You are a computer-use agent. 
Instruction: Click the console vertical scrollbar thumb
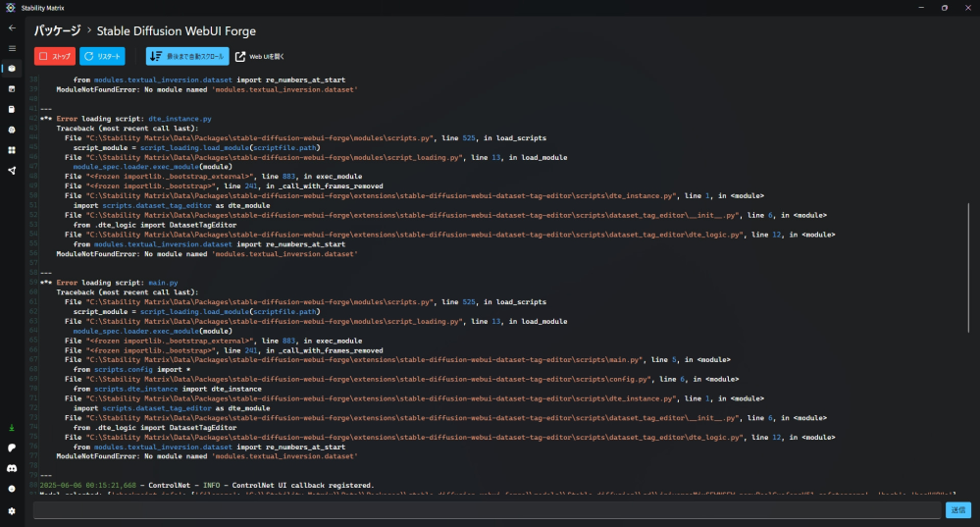tap(969, 268)
